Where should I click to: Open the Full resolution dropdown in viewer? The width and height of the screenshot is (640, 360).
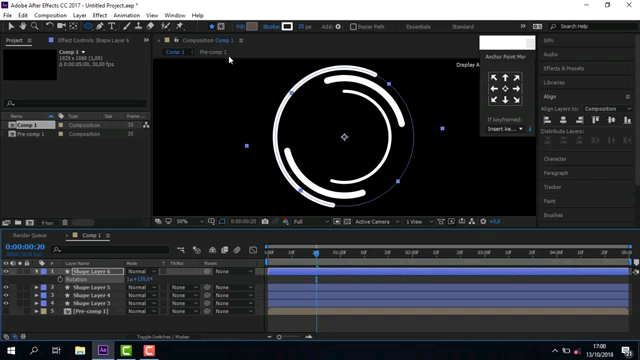311,222
